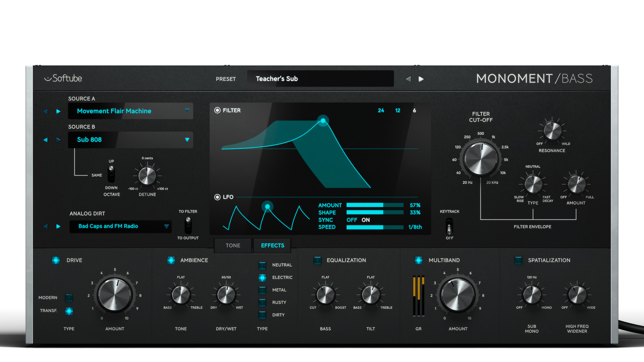Go to previous preset with left arrow
644x362 pixels.
coord(408,79)
